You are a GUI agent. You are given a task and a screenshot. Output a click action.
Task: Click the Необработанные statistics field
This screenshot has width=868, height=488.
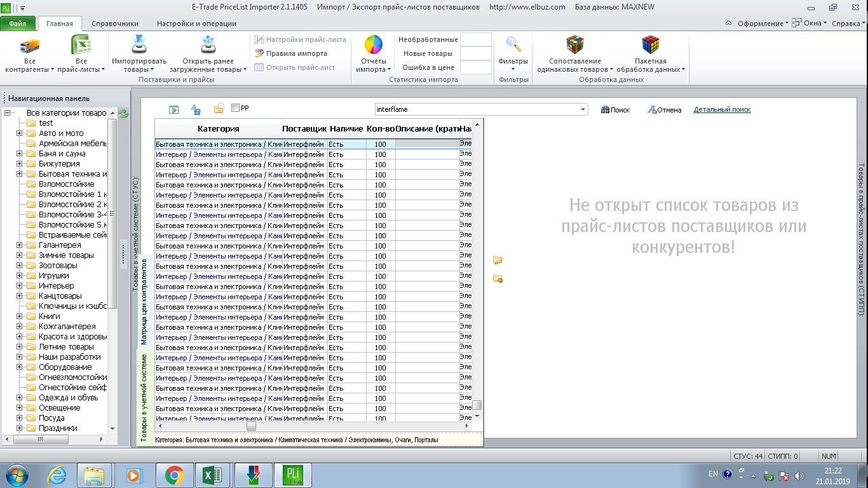[476, 39]
